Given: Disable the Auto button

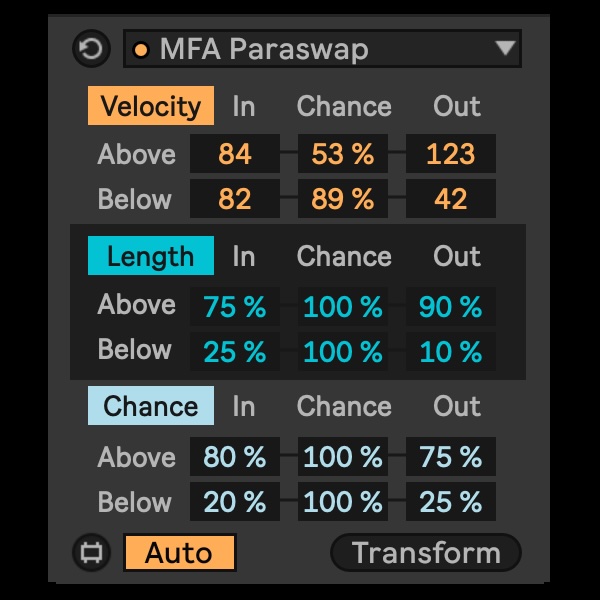Looking at the screenshot, I should click(x=180, y=552).
